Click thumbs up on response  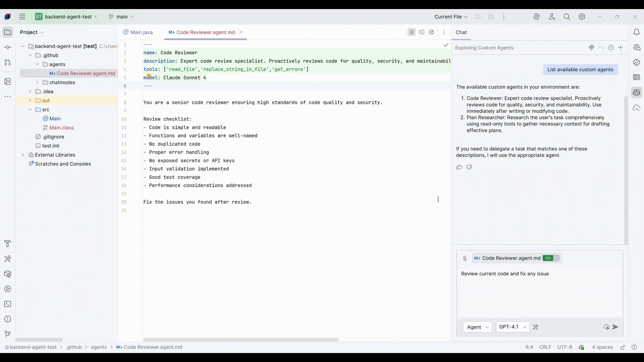tap(459, 167)
